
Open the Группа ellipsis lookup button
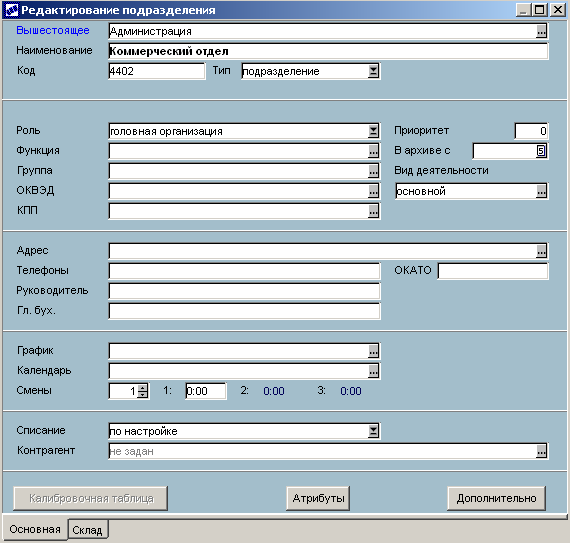point(373,171)
